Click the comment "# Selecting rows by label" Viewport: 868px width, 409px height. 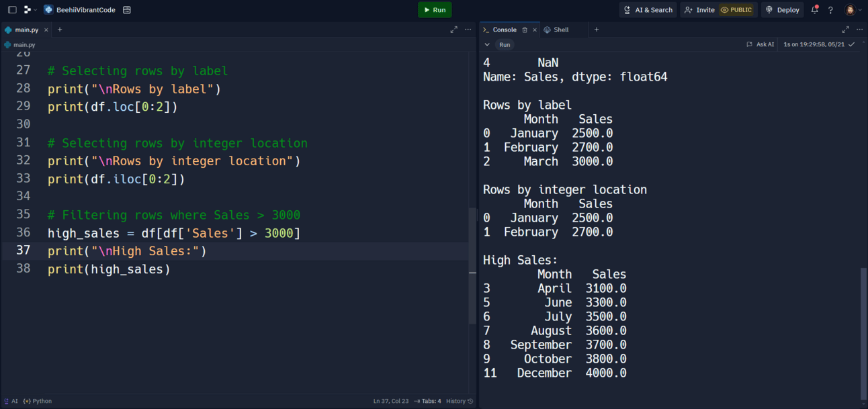click(x=138, y=71)
